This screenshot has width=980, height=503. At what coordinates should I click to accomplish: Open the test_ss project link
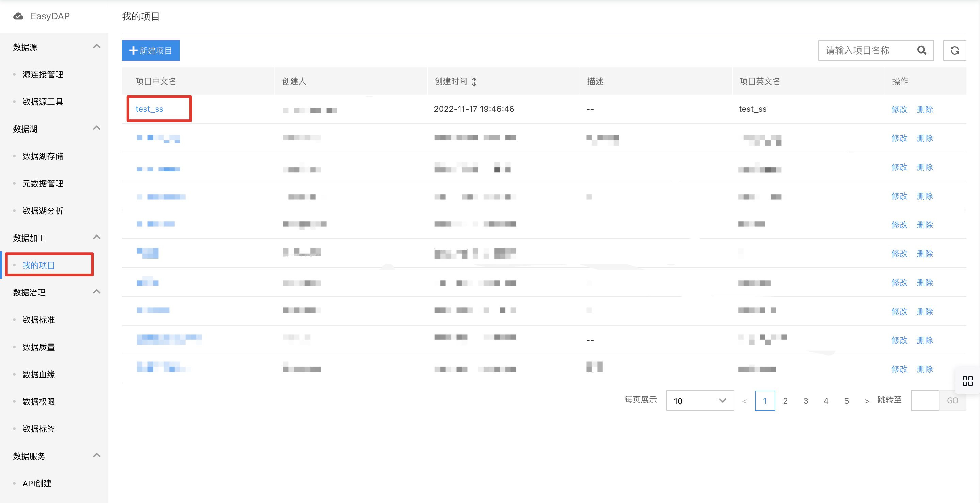[149, 109]
